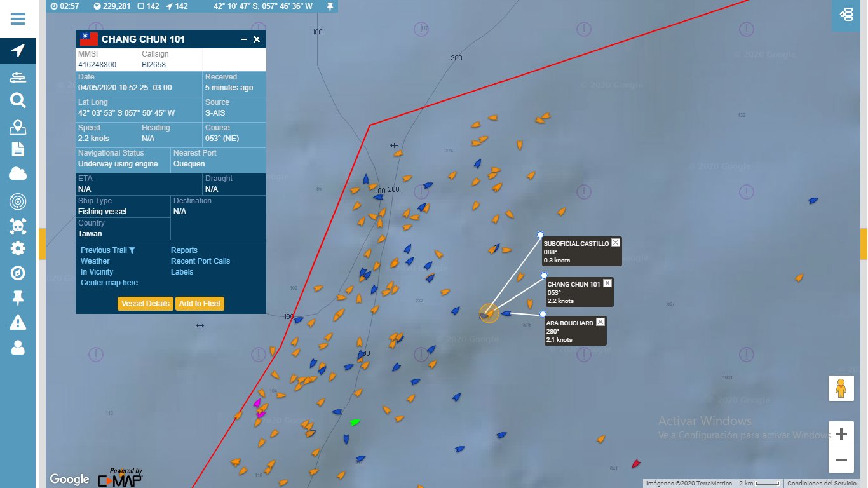
Task: Click the MMSI value 416248800
Action: pyautogui.click(x=97, y=65)
